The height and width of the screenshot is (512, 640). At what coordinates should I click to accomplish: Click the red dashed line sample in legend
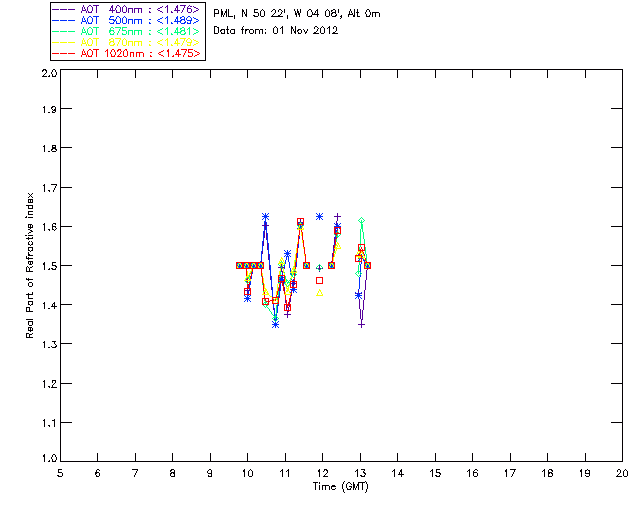(x=64, y=53)
